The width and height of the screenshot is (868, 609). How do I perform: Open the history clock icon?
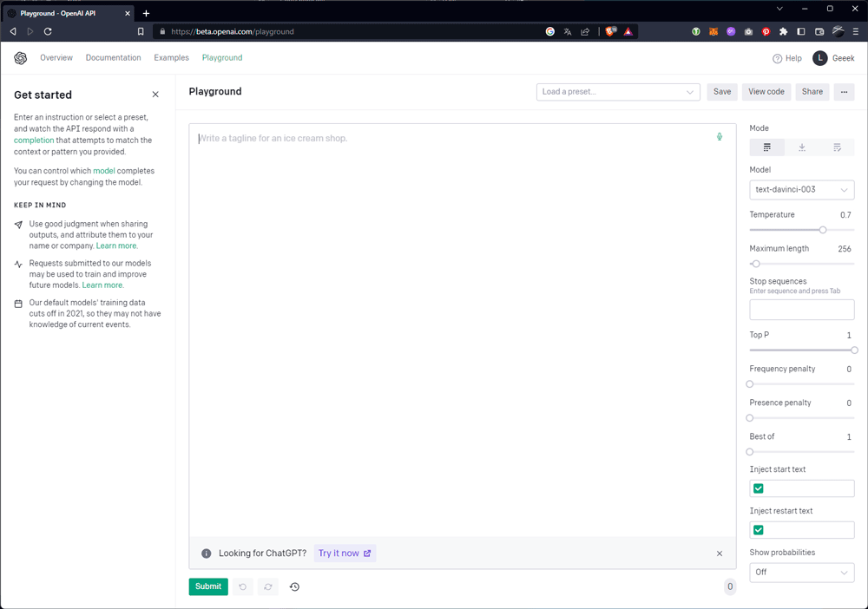pos(294,586)
